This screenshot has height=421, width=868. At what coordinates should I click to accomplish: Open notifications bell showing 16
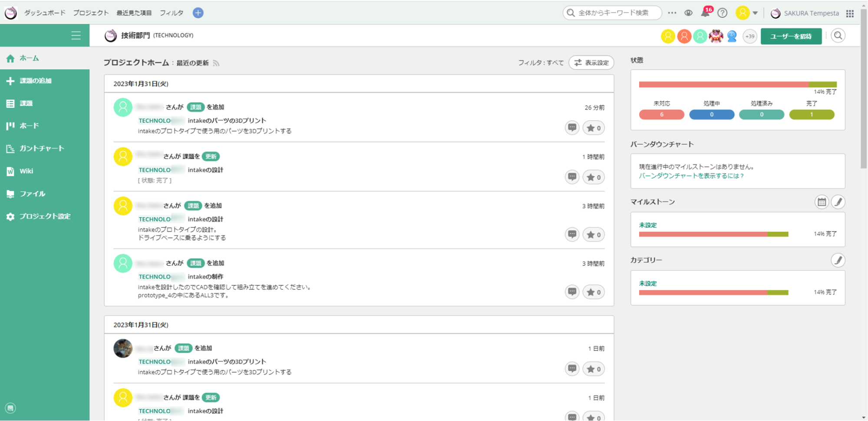tap(706, 13)
